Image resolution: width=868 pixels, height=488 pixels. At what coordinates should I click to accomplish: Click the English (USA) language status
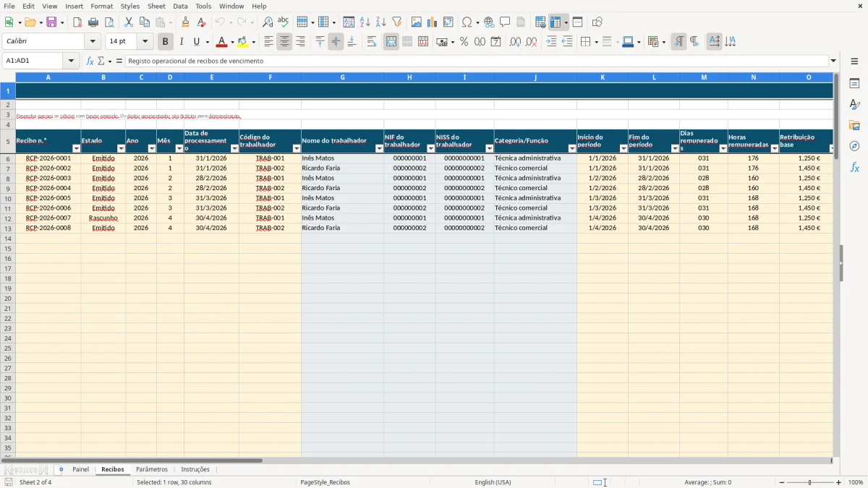(x=493, y=482)
